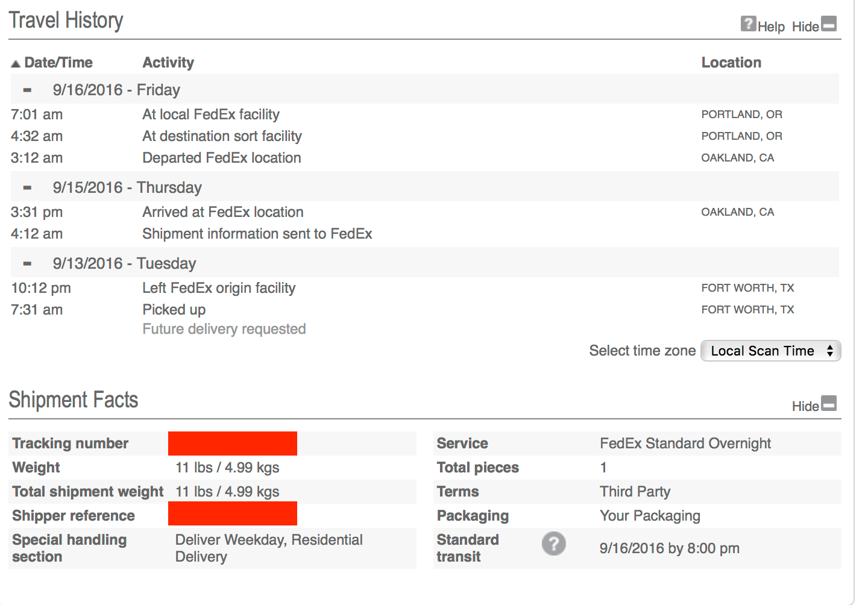868x605 pixels.
Task: Sort by Date/Time column arrow
Action: coord(16,63)
